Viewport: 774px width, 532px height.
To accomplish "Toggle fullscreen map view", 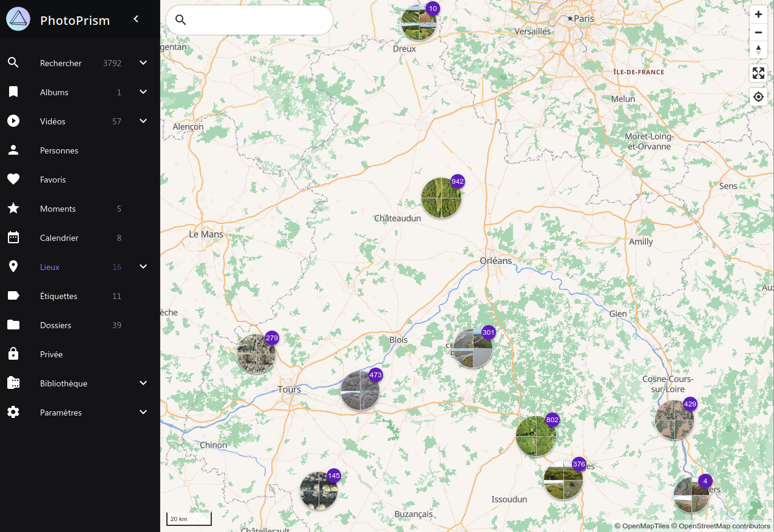I will 758,73.
